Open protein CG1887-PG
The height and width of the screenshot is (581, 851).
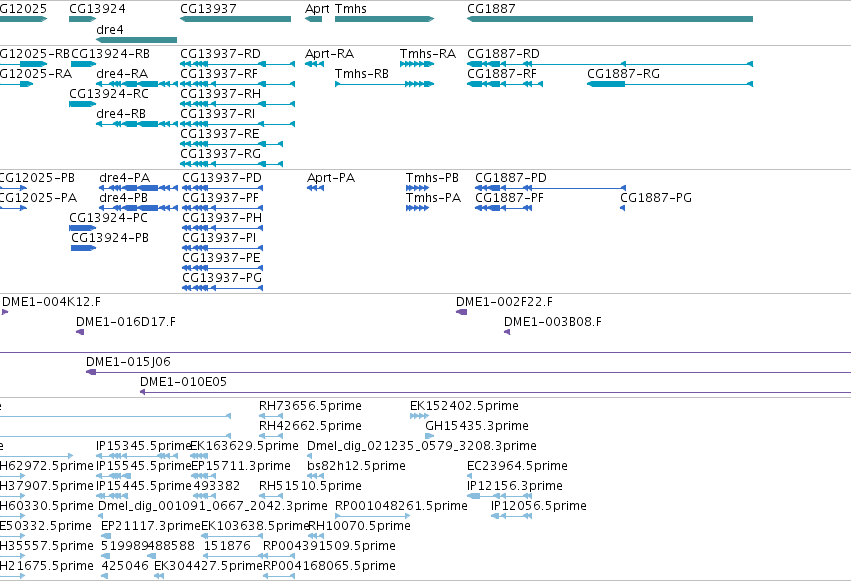[x=656, y=199]
